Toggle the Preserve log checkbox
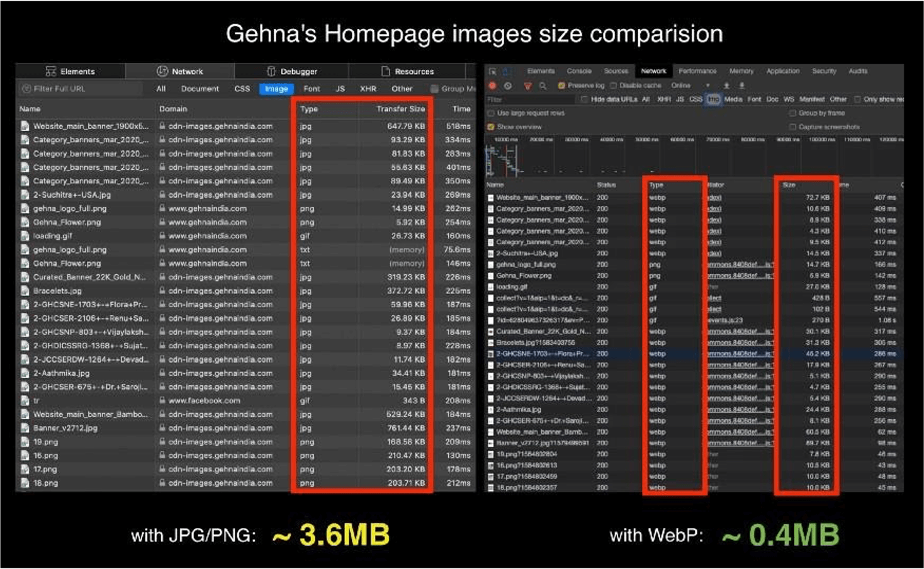The width and height of the screenshot is (924, 569). [x=561, y=86]
